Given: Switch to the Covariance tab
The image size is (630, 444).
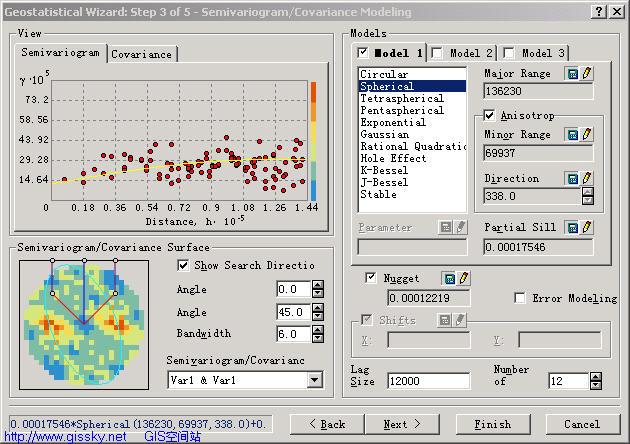Looking at the screenshot, I should (x=141, y=54).
